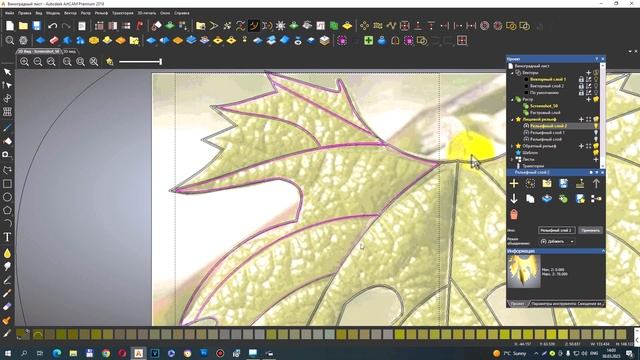Click the bitmap contrast slider handle

click(x=161, y=62)
